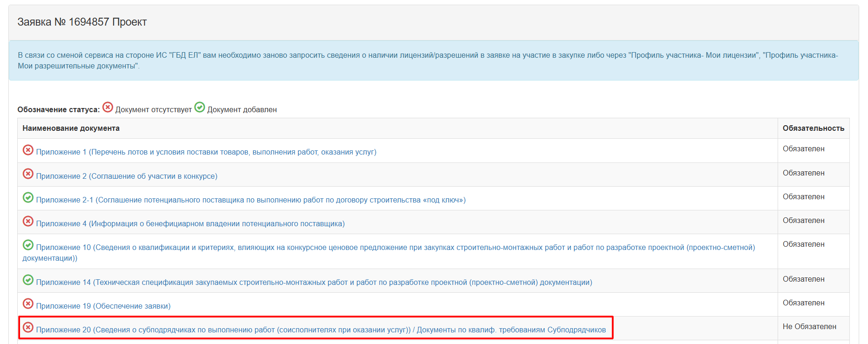Click red missing-status icon beside Приложение 19
This screenshot has height=344, width=868.
click(28, 304)
